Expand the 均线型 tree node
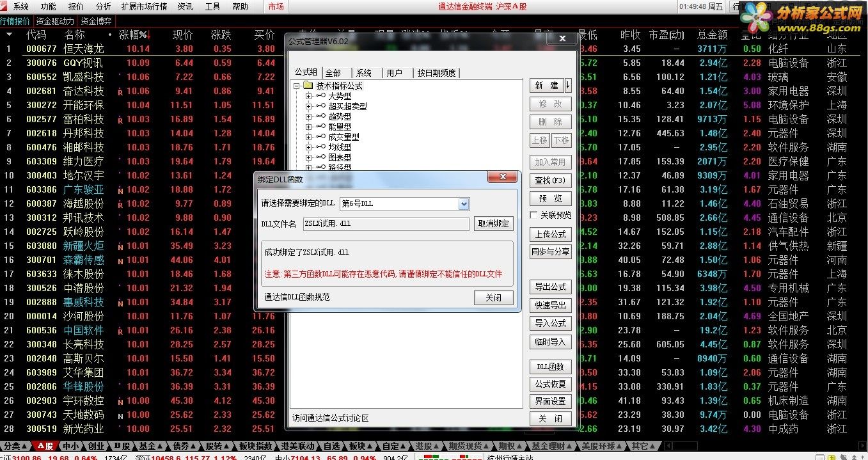This screenshot has height=460, width=868. pos(309,147)
